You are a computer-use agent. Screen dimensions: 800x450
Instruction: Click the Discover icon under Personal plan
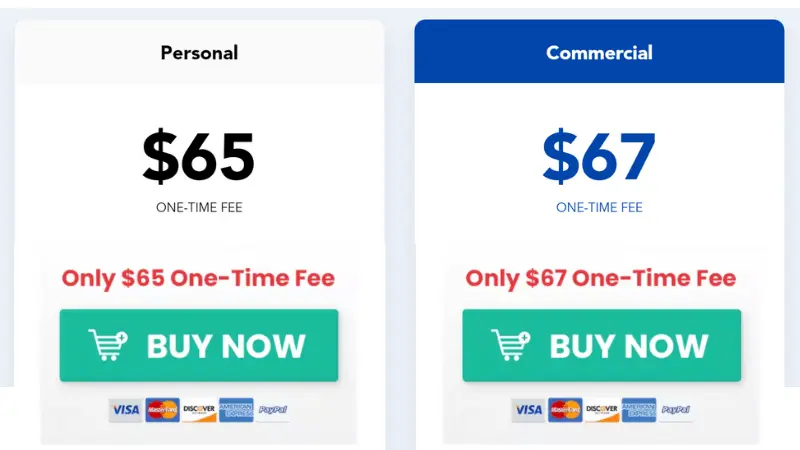199,410
